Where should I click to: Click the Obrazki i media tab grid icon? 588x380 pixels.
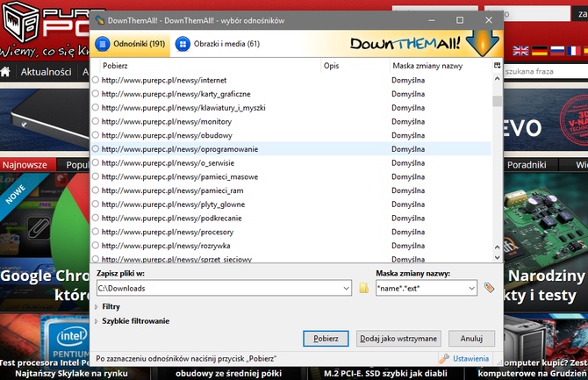pyautogui.click(x=183, y=44)
